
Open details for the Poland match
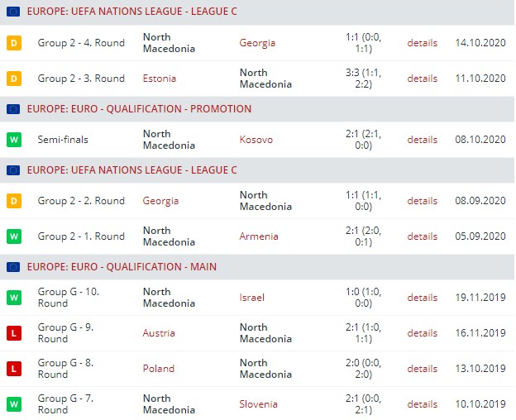click(x=422, y=369)
